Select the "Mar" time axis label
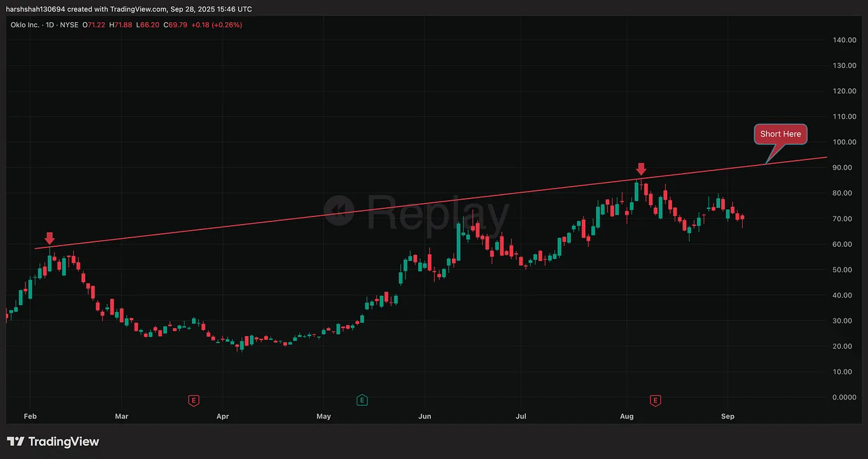 (x=122, y=416)
